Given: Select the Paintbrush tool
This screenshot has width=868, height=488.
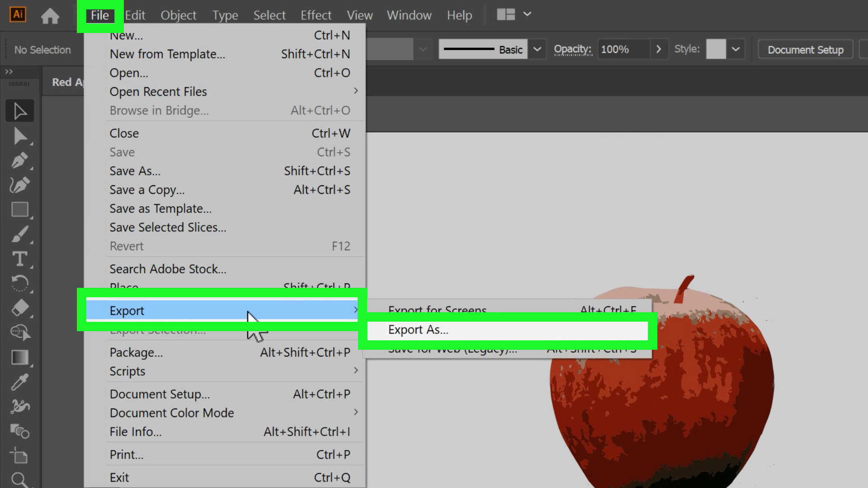Looking at the screenshot, I should (20, 234).
